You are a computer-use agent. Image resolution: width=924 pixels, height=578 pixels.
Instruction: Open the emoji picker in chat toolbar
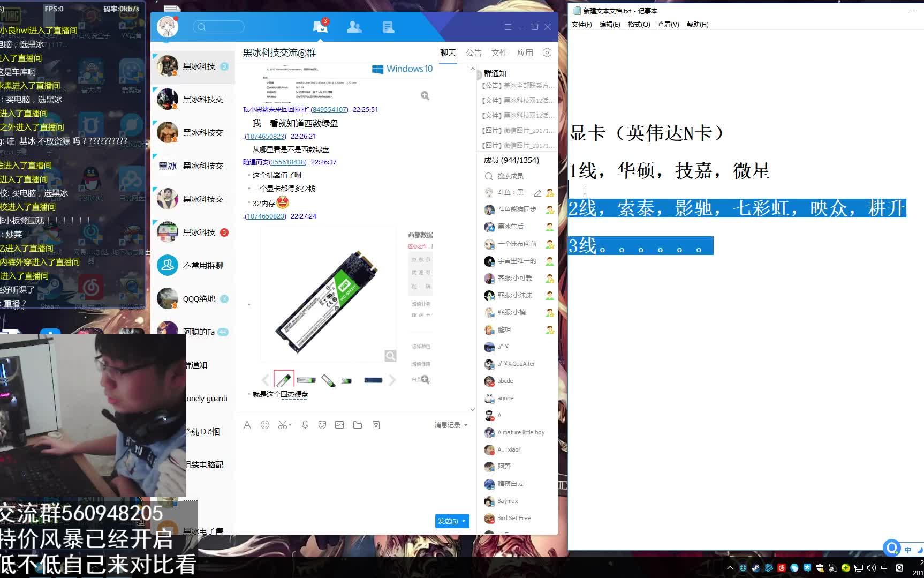(265, 425)
